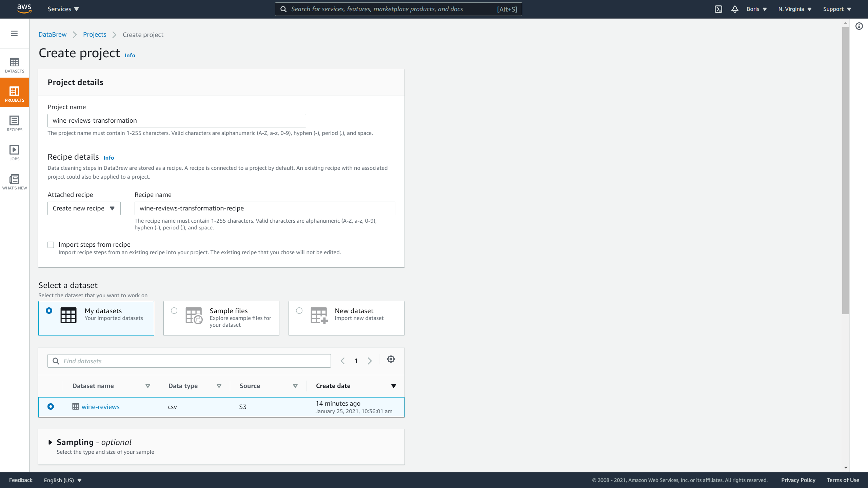Click the search magnifier icon
The height and width of the screenshot is (488, 868).
click(284, 9)
